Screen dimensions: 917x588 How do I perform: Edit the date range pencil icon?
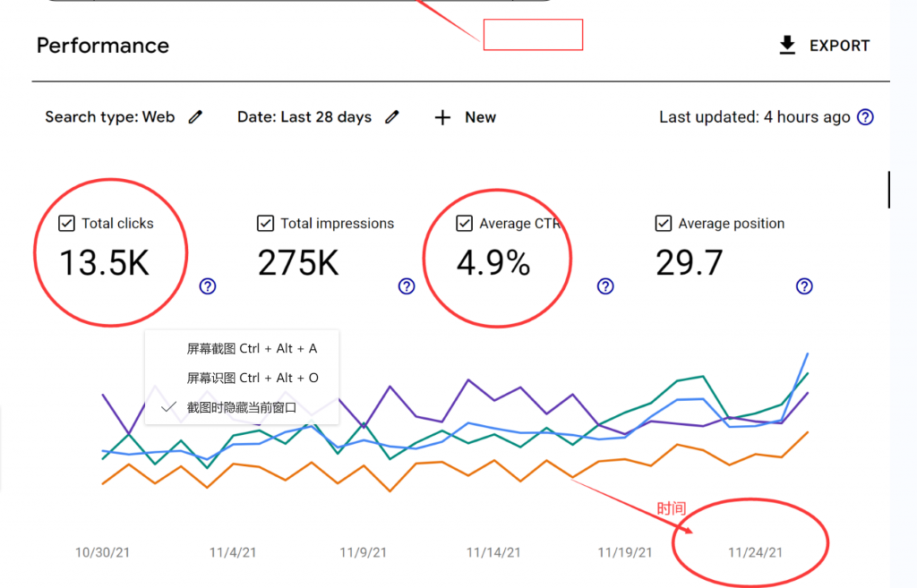pyautogui.click(x=391, y=117)
